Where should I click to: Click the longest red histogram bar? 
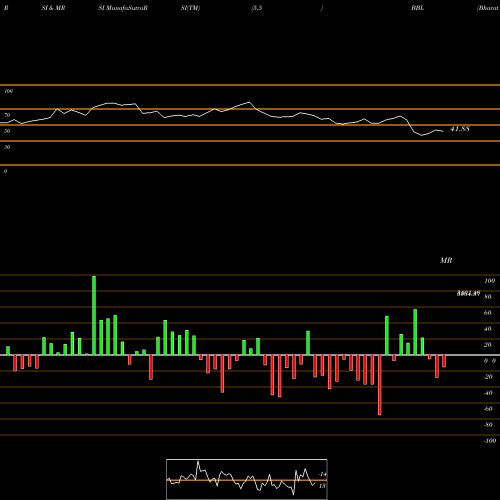click(x=380, y=385)
